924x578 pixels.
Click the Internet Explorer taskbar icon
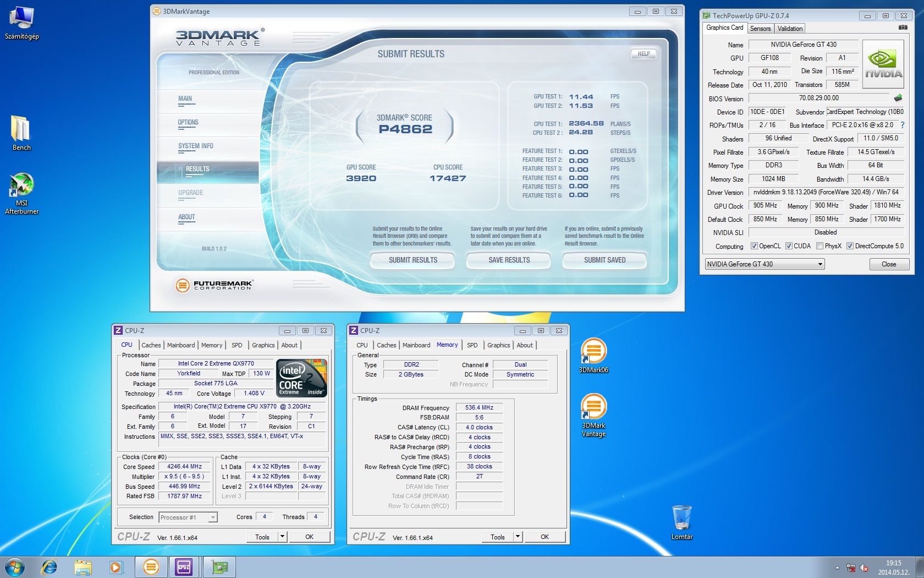50,566
